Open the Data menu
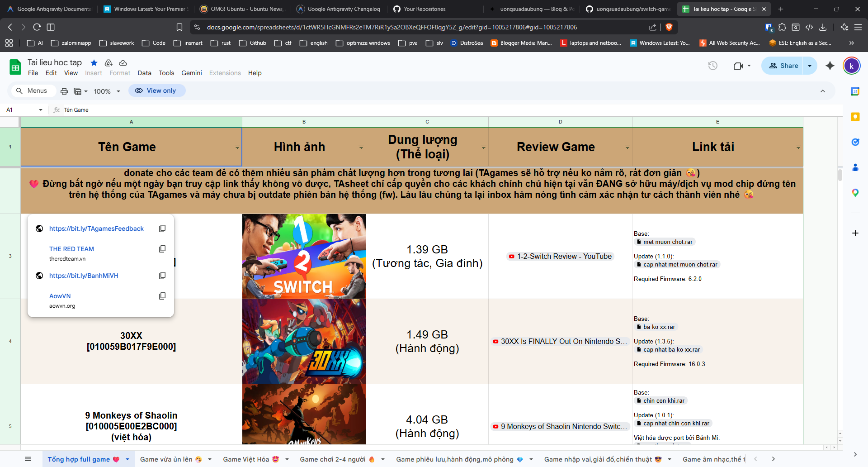This screenshot has height=467, width=868. click(145, 73)
